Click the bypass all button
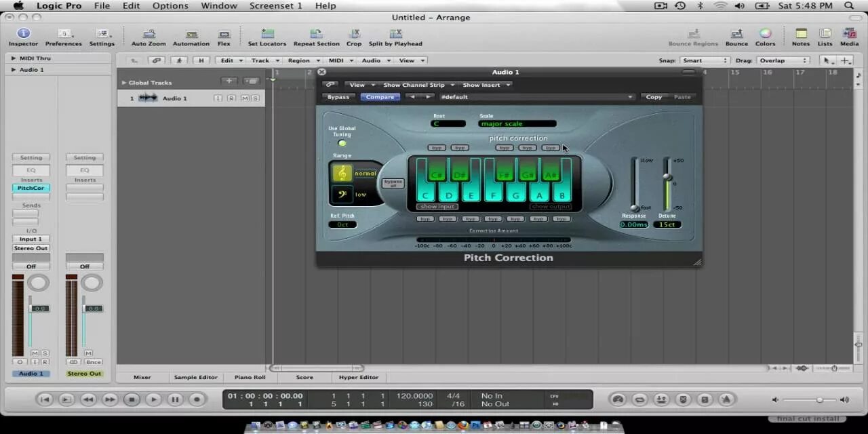 click(393, 183)
